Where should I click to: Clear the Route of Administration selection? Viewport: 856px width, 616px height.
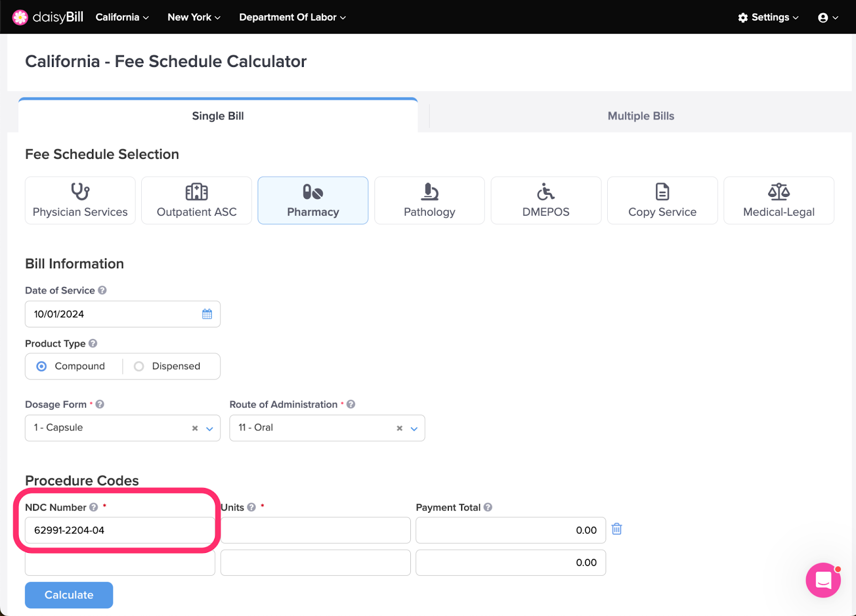click(399, 428)
